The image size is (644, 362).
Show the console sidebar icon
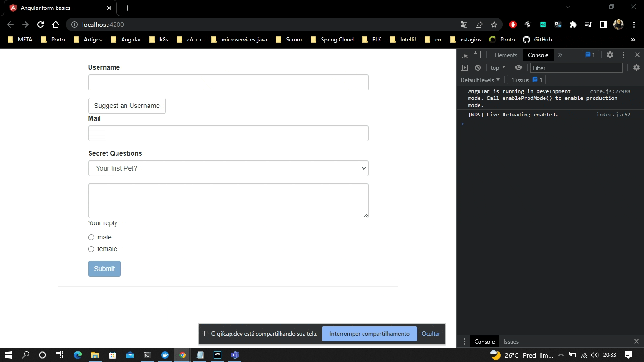464,67
